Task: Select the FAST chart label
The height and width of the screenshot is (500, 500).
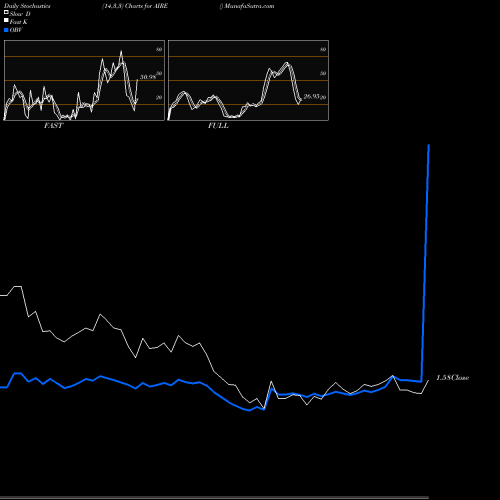Action: [53, 126]
